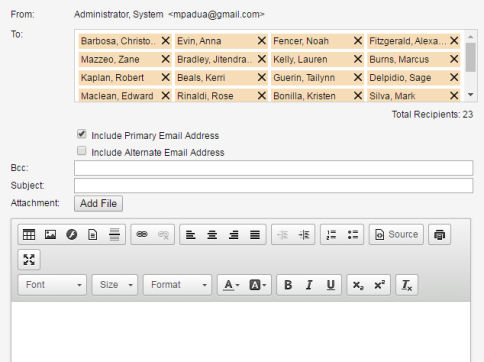Open the Font dropdown
Image resolution: width=484 pixels, height=362 pixels.
[x=52, y=285]
